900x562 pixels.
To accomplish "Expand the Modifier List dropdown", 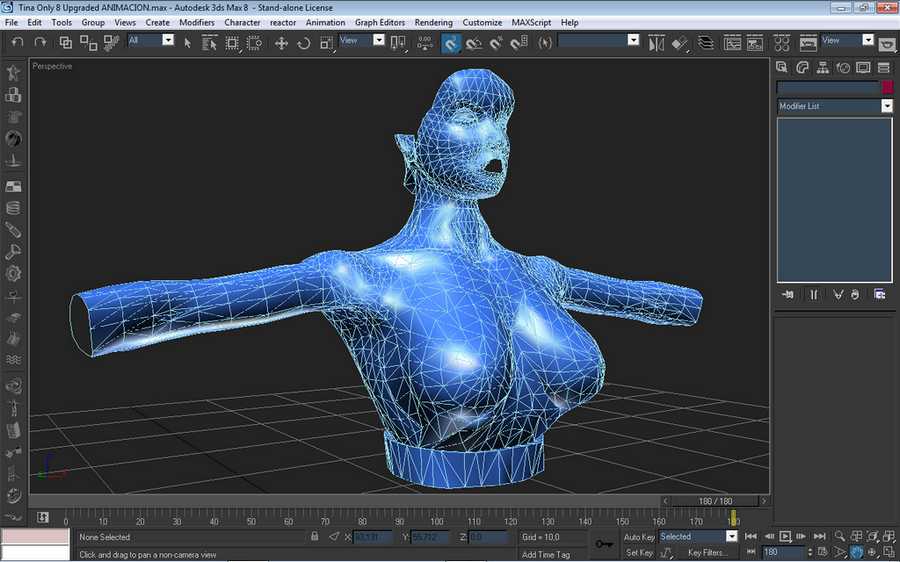I will (x=886, y=106).
